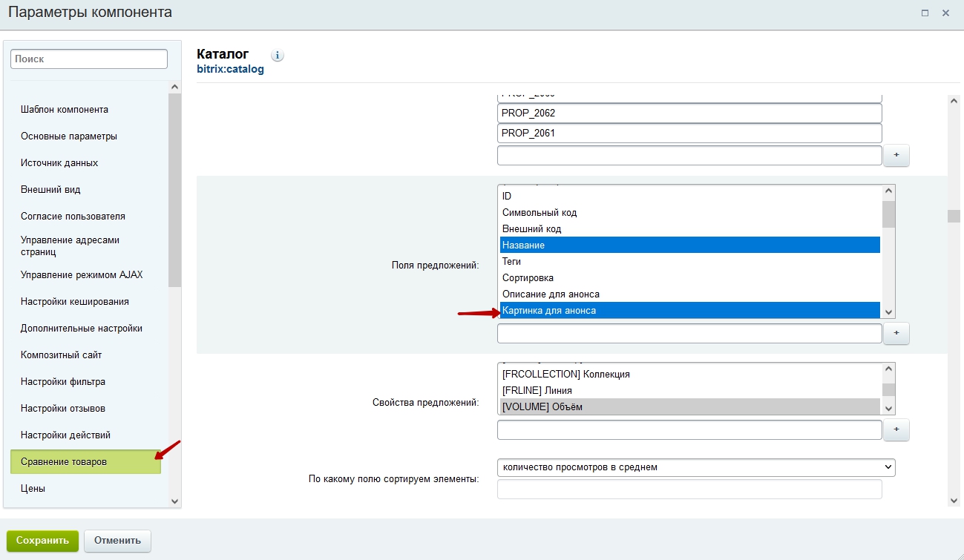Open Шаблон компонента section
The width and height of the screenshot is (964, 560).
pyautogui.click(x=65, y=109)
